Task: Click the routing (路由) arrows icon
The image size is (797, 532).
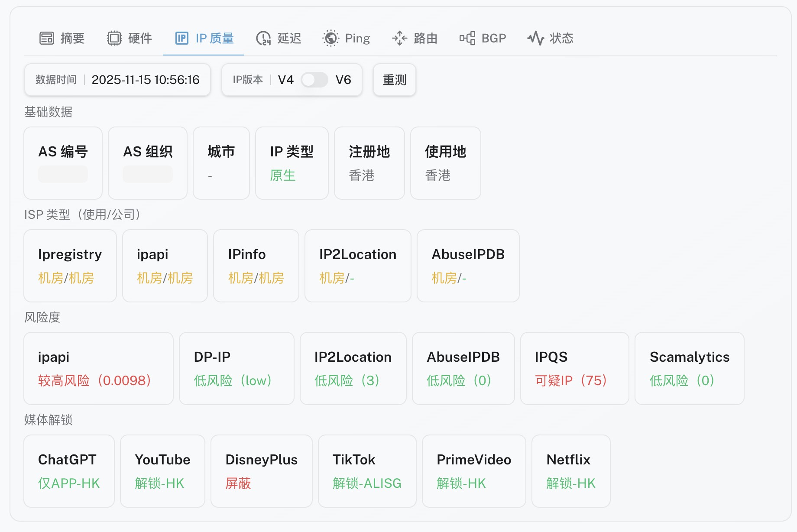Action: [399, 38]
